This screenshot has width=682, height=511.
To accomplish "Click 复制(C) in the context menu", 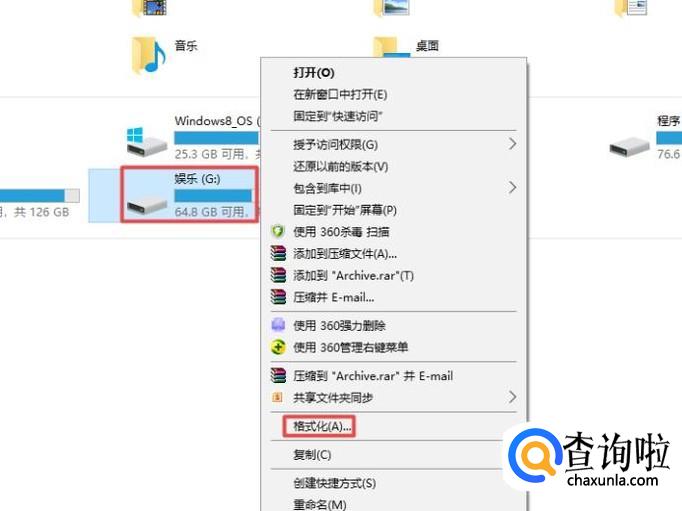I will tap(312, 455).
